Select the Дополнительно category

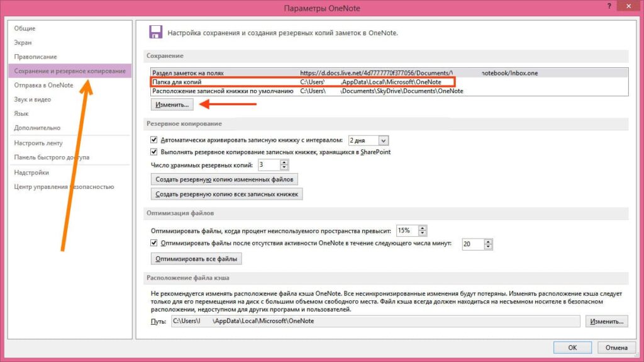[37, 128]
